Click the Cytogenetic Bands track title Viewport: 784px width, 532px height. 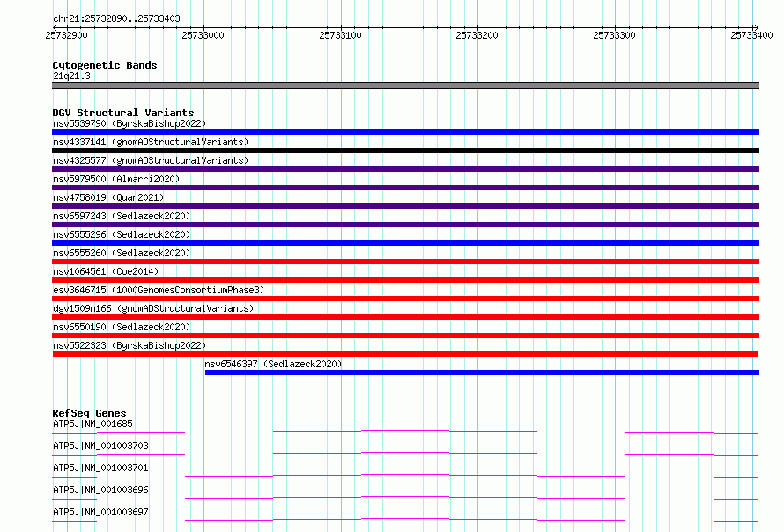tap(105, 65)
